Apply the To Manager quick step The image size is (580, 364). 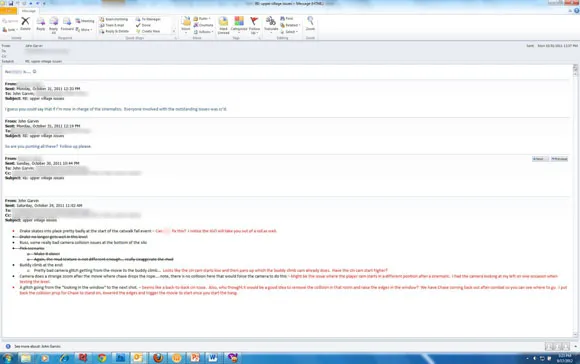[x=148, y=19]
